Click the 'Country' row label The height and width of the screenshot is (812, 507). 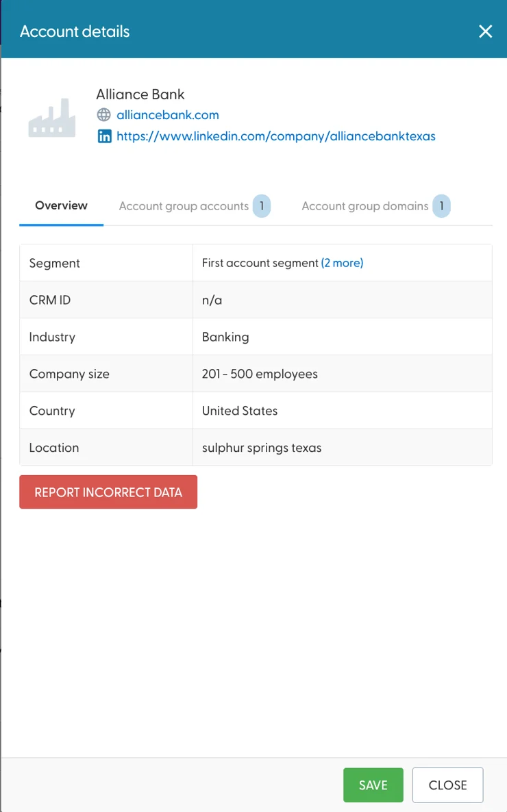(52, 411)
